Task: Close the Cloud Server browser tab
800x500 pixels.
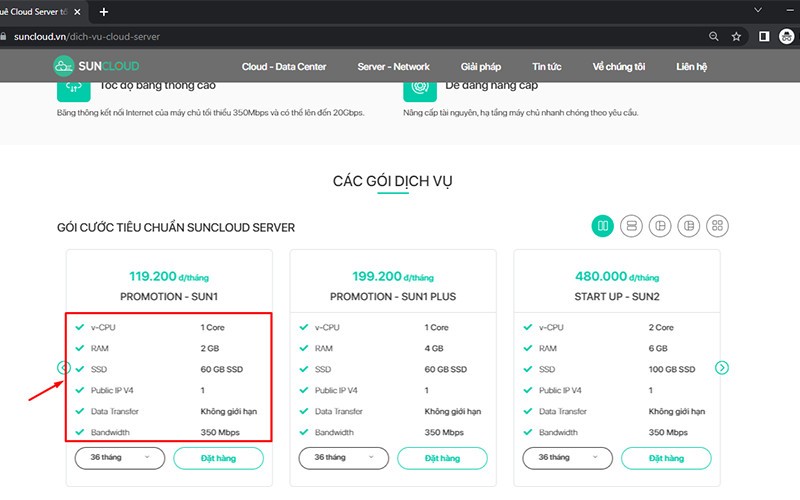Action: 77,12
